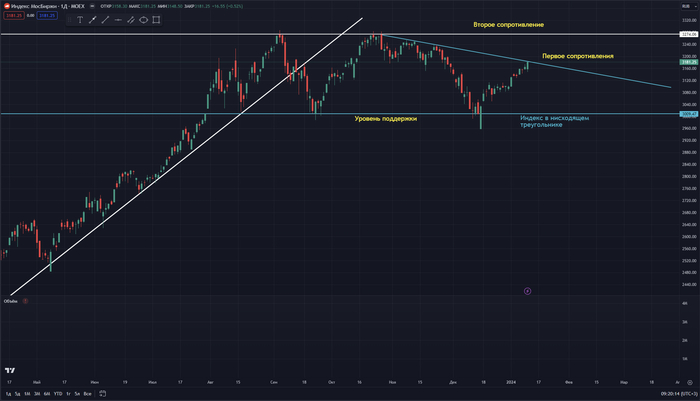This screenshot has width=700, height=401.
Task: Click the blue buy price 3181.25 button
Action: click(x=47, y=16)
